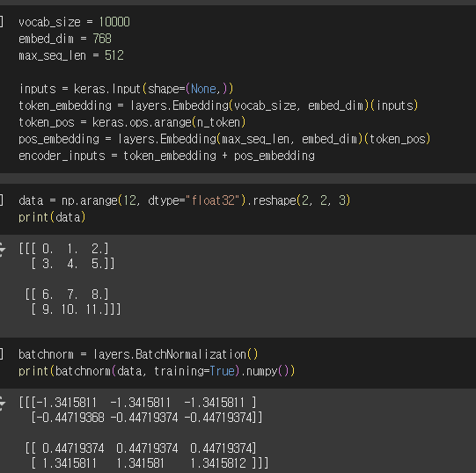Click the 'data = np.arange(12, dtype="float32")' line
Screen dimensions: 476x473
(x=185, y=200)
